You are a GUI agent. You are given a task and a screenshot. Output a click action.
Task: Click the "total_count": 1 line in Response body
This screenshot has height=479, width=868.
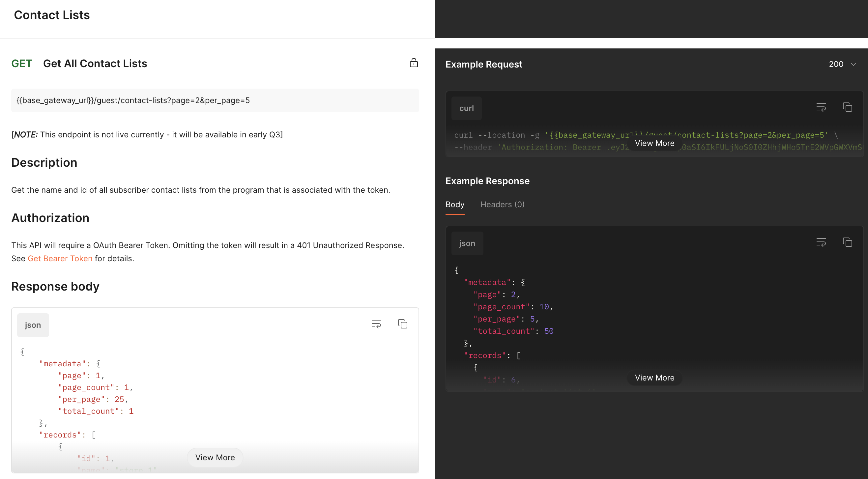point(96,411)
